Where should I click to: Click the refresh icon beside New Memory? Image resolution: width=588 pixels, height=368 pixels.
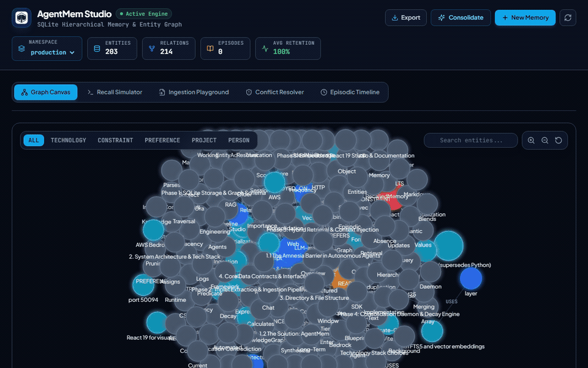pos(568,18)
